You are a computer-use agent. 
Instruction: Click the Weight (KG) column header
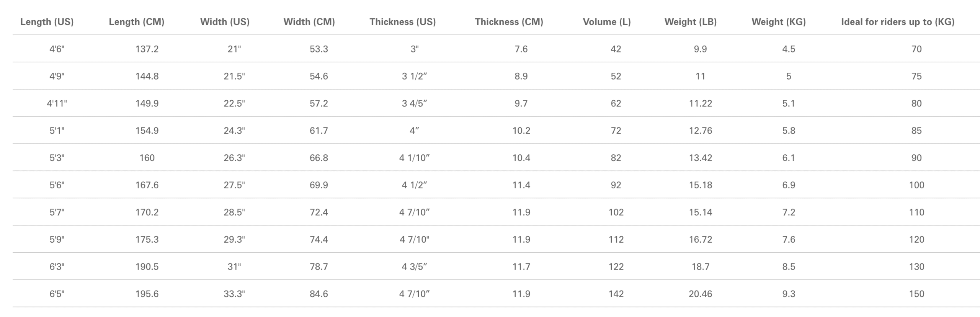pyautogui.click(x=779, y=22)
